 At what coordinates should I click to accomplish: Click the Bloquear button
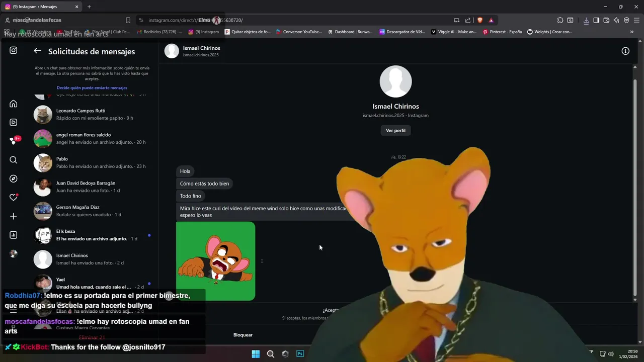click(243, 335)
